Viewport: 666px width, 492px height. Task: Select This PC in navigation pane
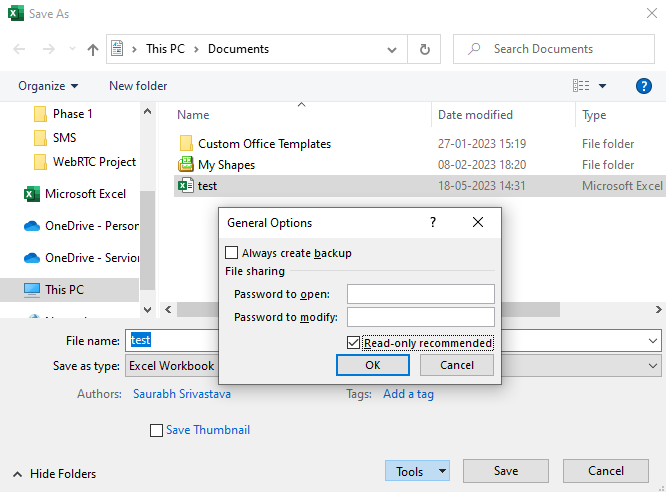click(x=70, y=290)
